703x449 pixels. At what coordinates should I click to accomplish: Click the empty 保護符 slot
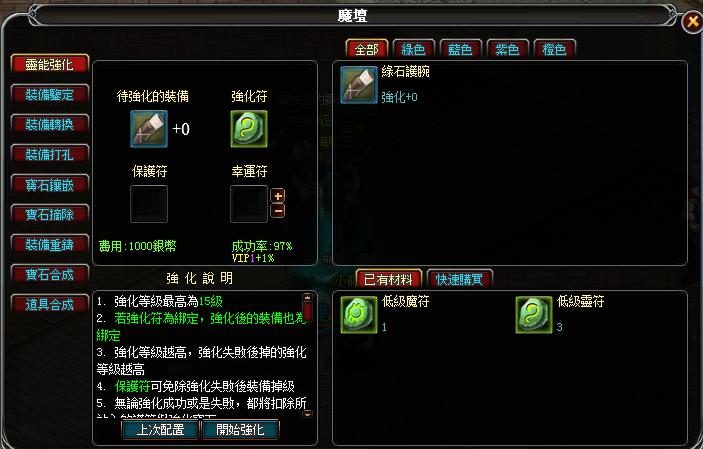click(149, 204)
